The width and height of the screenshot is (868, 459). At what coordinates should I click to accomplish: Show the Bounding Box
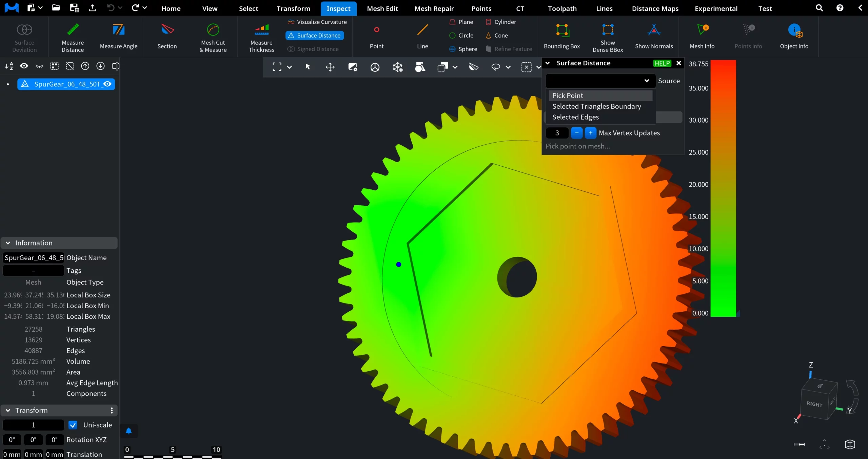[561, 36]
